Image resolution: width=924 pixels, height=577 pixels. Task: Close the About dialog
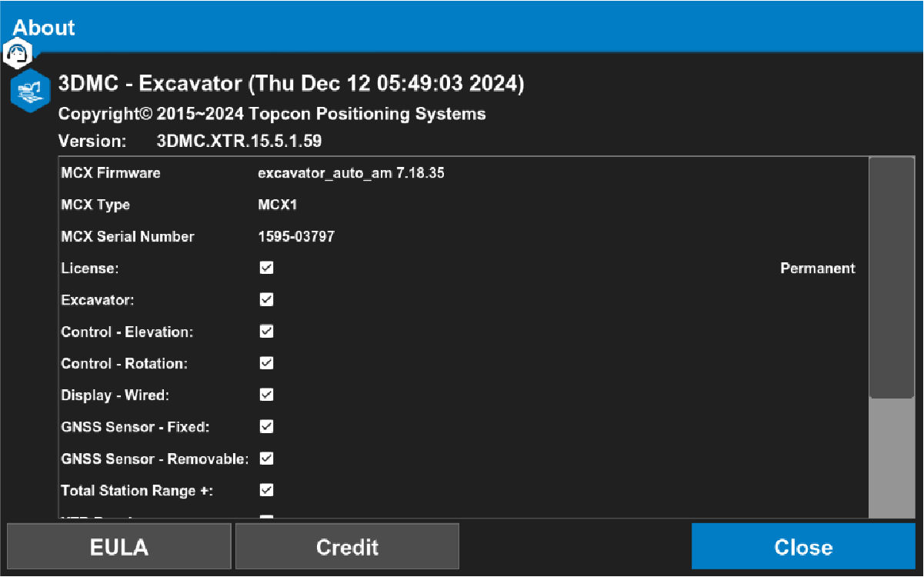point(803,547)
